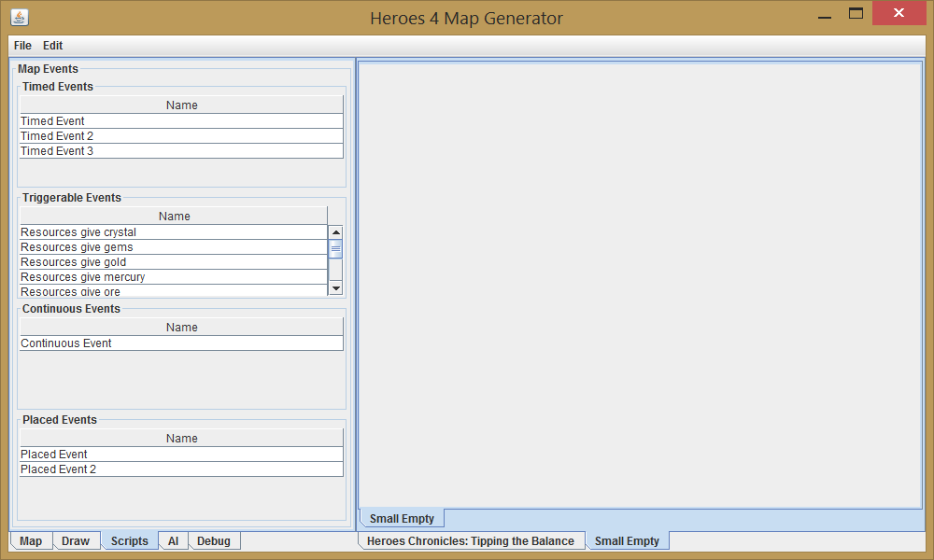This screenshot has height=560, width=934.
Task: Select Resources give crystal event
Action: [x=174, y=232]
